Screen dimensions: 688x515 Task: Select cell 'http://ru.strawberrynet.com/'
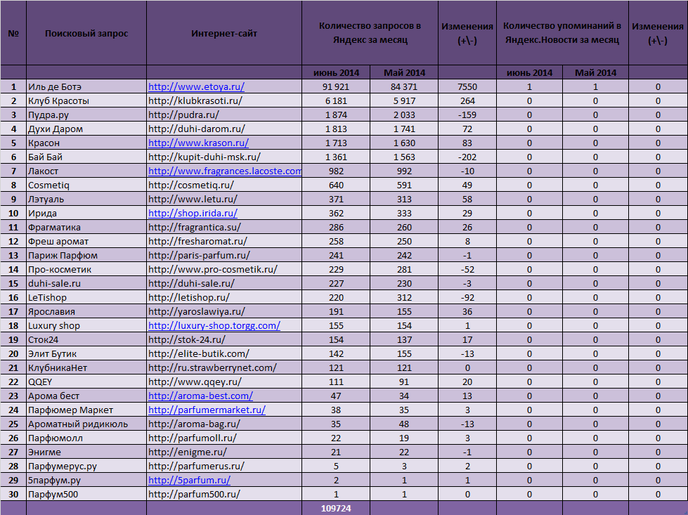(x=224, y=368)
